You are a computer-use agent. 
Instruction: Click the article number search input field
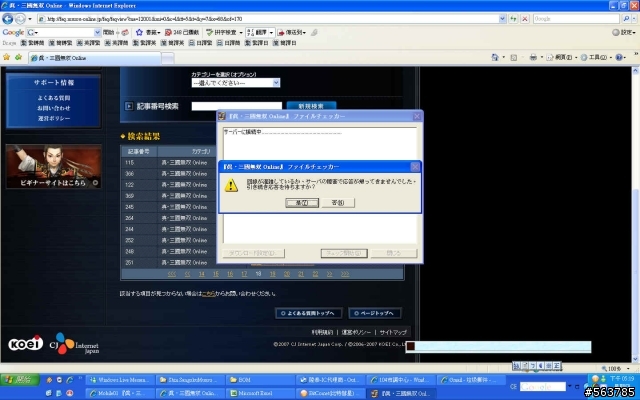click(237, 106)
